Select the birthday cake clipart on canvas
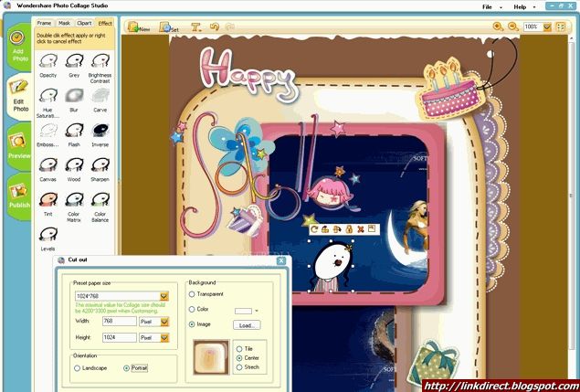 pos(449,89)
